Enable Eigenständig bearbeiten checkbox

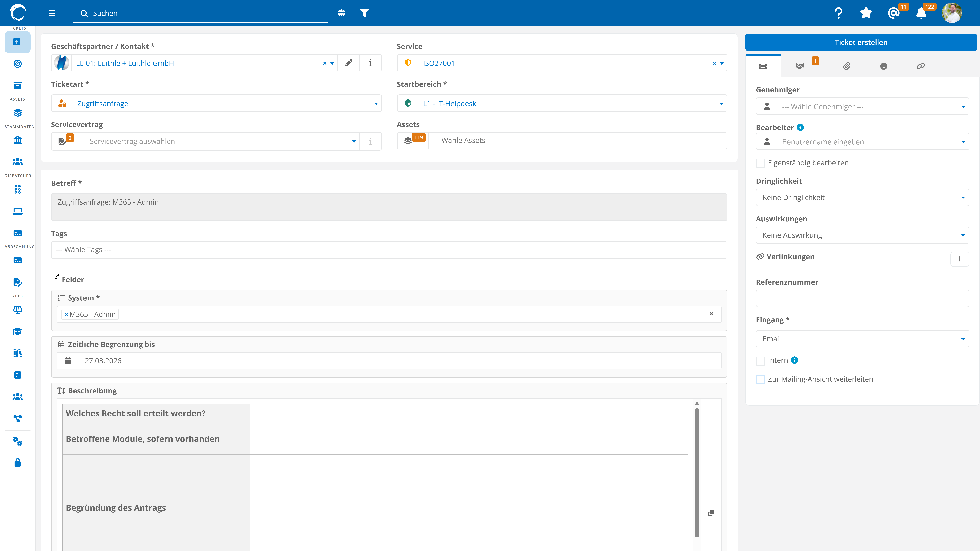coord(761,163)
